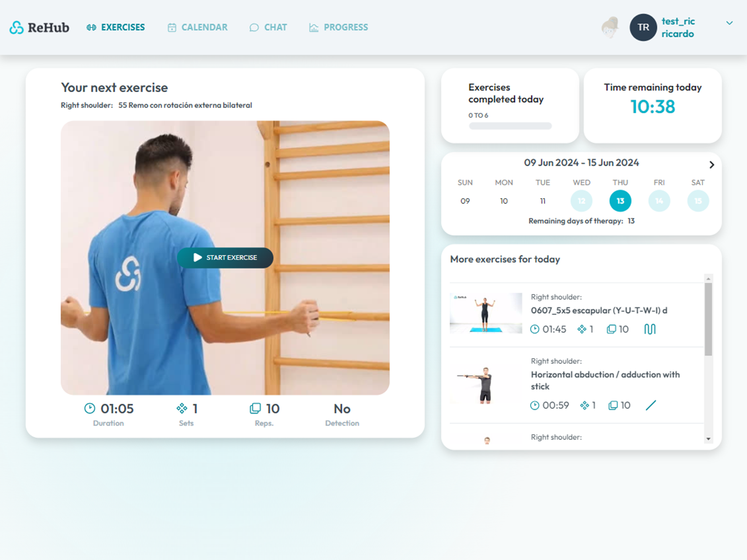The image size is (747, 560).
Task: Click the calendar icon in navigation
Action: coord(172,27)
